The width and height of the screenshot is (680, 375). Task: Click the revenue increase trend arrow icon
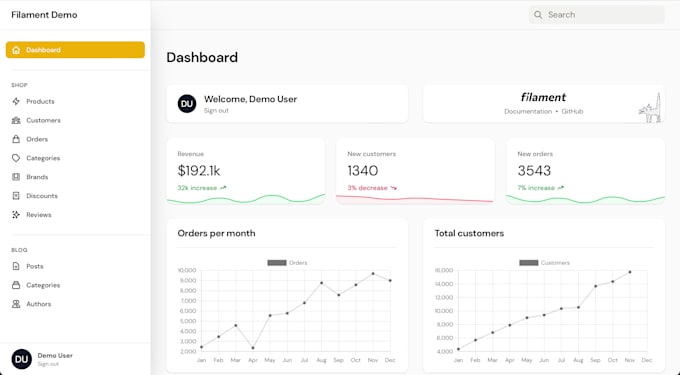(223, 188)
